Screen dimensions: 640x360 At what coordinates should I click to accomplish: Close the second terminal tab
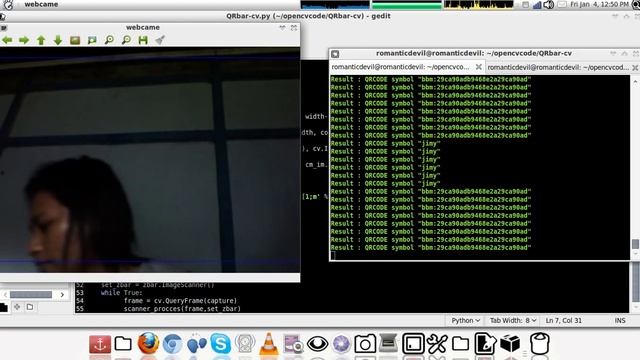click(635, 67)
